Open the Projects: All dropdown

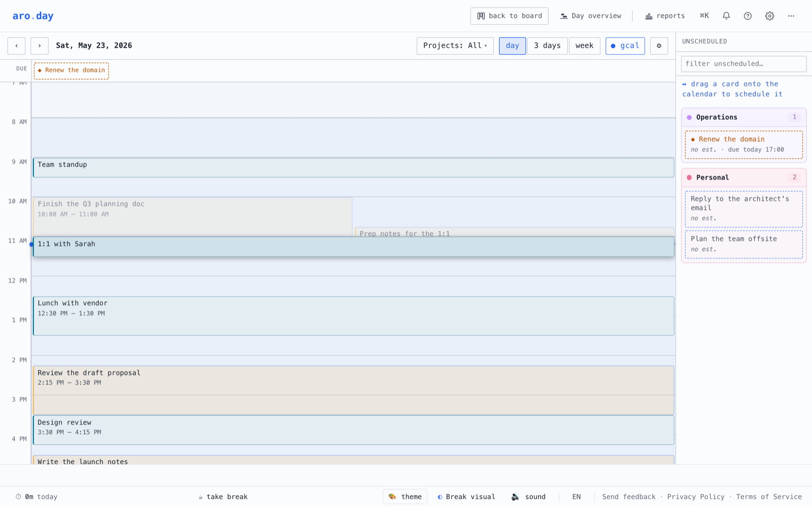(455, 46)
